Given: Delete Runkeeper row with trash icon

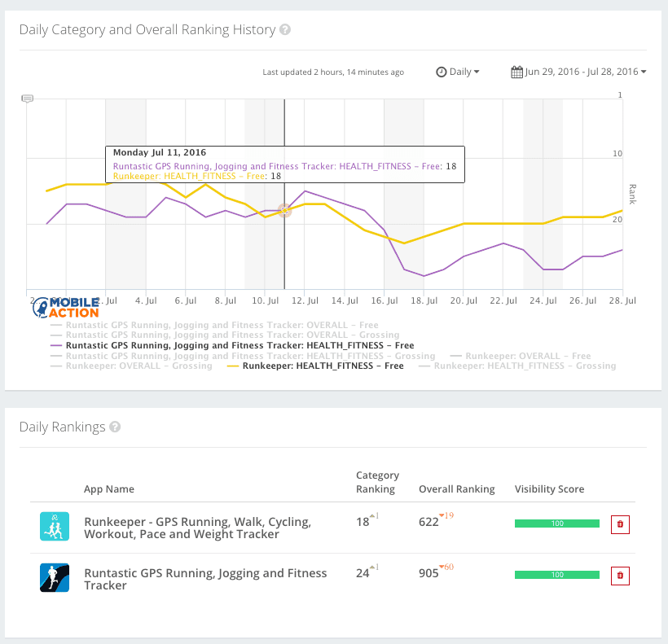Looking at the screenshot, I should tap(620, 524).
